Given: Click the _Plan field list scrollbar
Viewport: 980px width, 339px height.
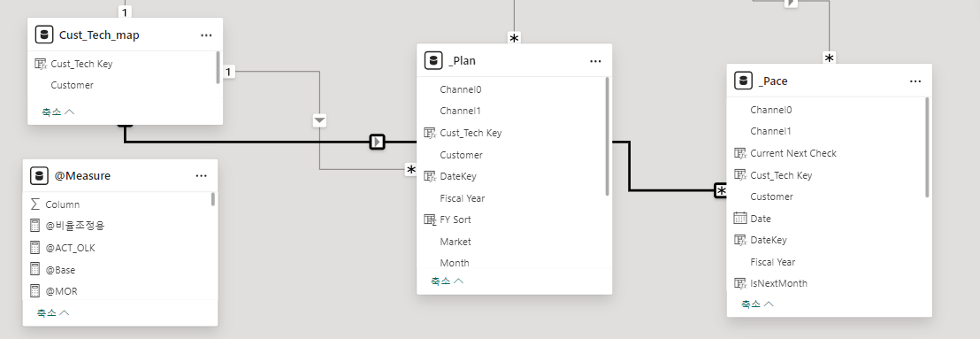Looking at the screenshot, I should [607, 136].
